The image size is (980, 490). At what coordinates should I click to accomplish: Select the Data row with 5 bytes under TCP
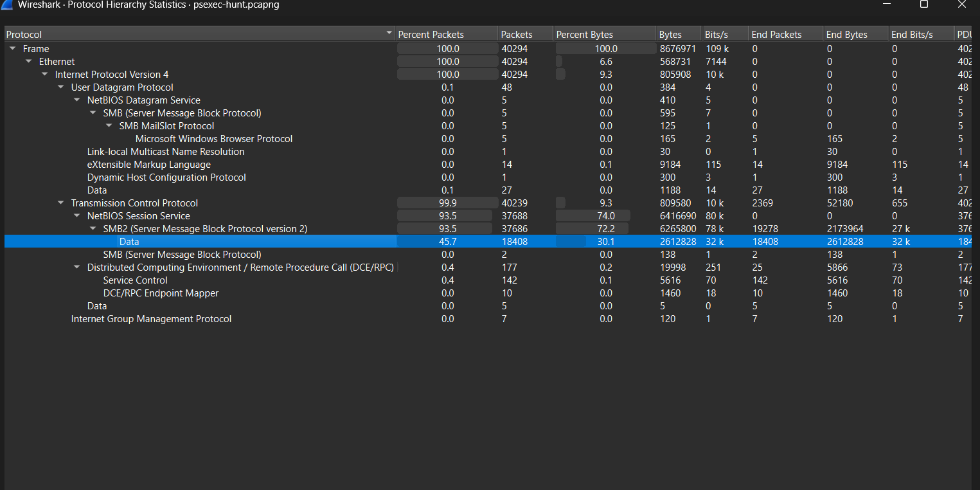point(488,306)
